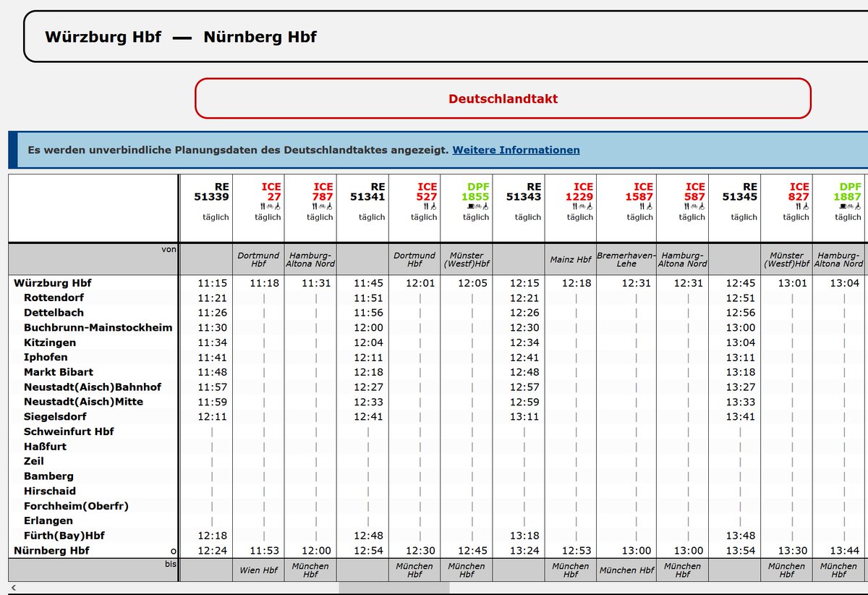This screenshot has height=595, width=868.
Task: Open train RE 51339 column header
Action: point(211,192)
